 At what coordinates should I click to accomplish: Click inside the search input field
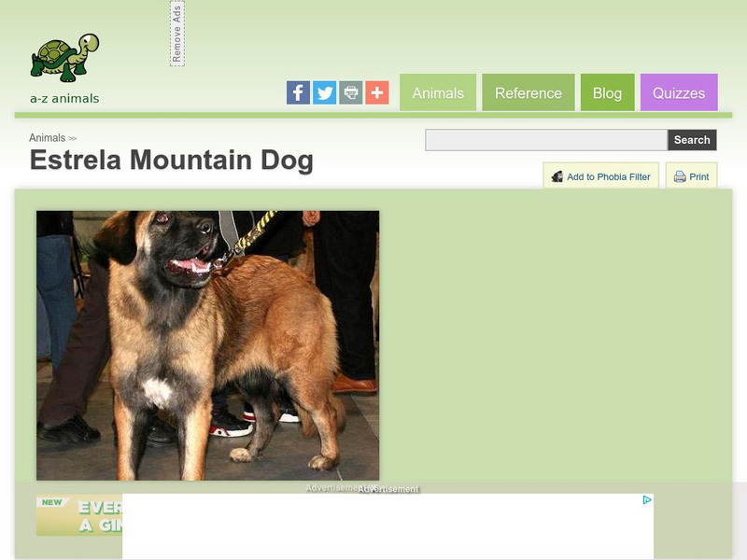[546, 140]
